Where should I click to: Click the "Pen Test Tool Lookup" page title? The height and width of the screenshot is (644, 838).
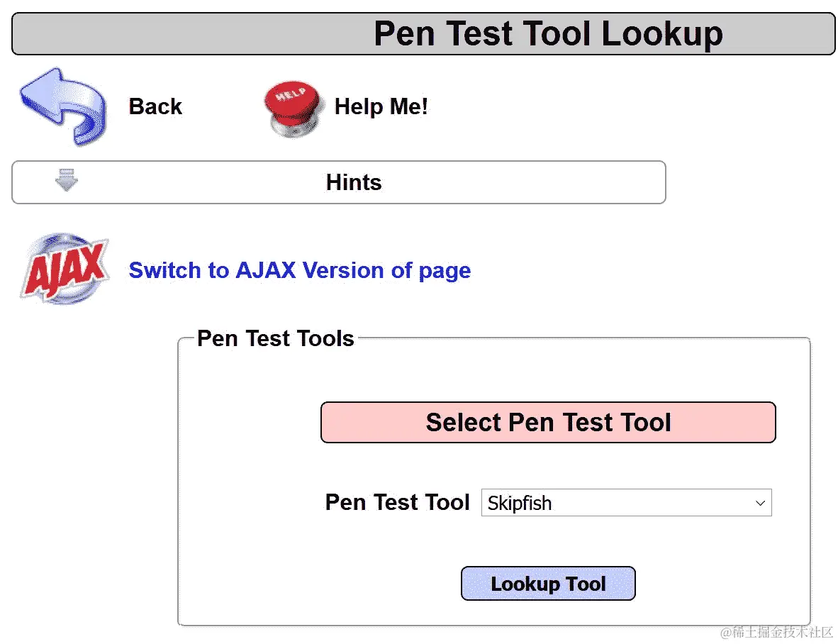548,33
